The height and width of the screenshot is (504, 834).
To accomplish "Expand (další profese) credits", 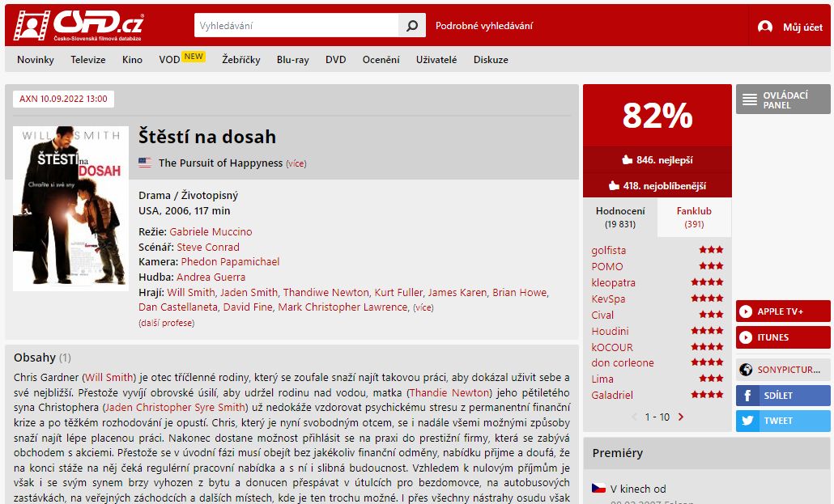I will tap(167, 323).
